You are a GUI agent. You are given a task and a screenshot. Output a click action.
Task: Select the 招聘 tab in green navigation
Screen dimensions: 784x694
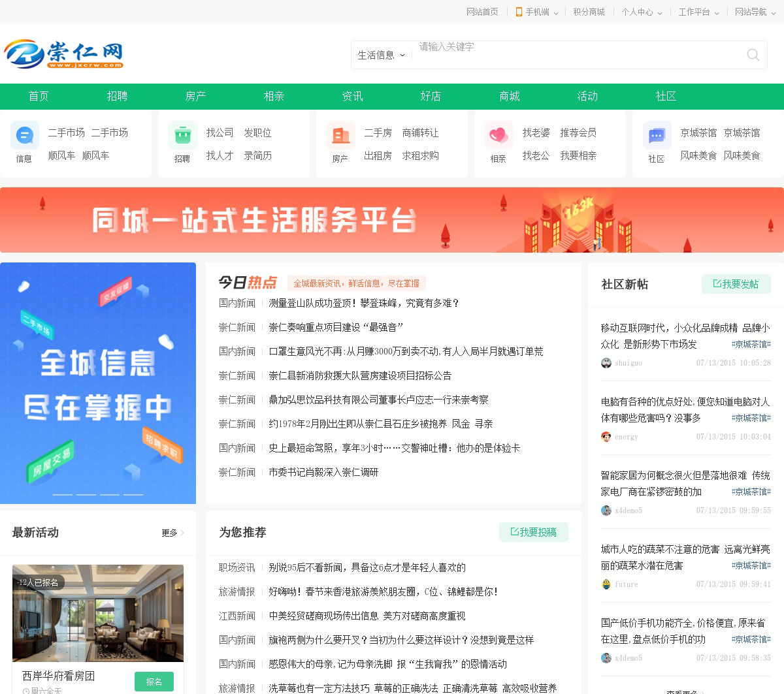pos(117,96)
